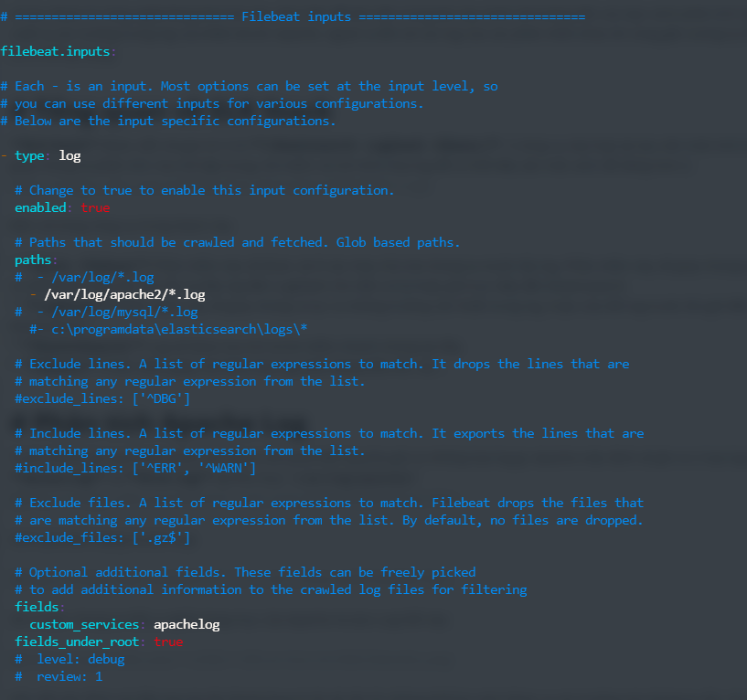
Task: Click the comment starting 'Include lines. A list'
Action: coord(330,433)
